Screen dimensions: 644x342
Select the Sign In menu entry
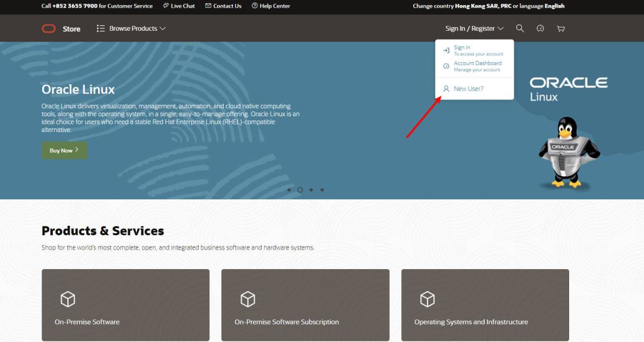click(474, 50)
